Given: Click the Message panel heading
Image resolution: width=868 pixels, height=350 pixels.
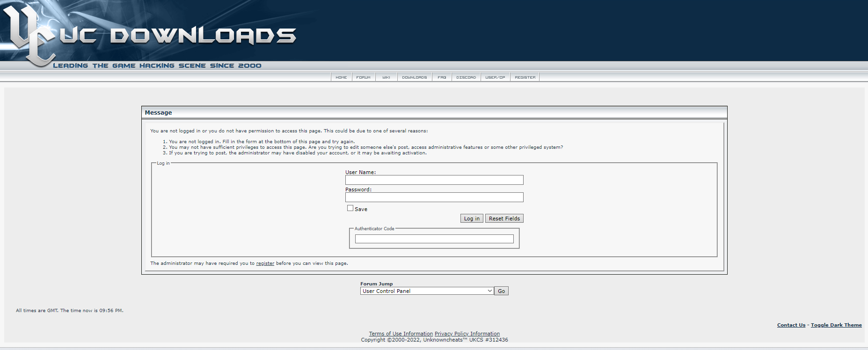Looking at the screenshot, I should pyautogui.click(x=158, y=113).
